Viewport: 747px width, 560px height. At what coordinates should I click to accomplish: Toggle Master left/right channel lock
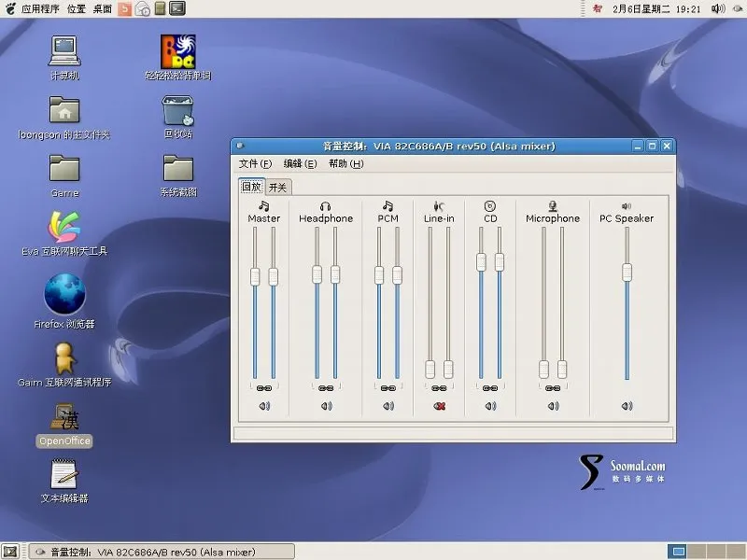point(264,388)
